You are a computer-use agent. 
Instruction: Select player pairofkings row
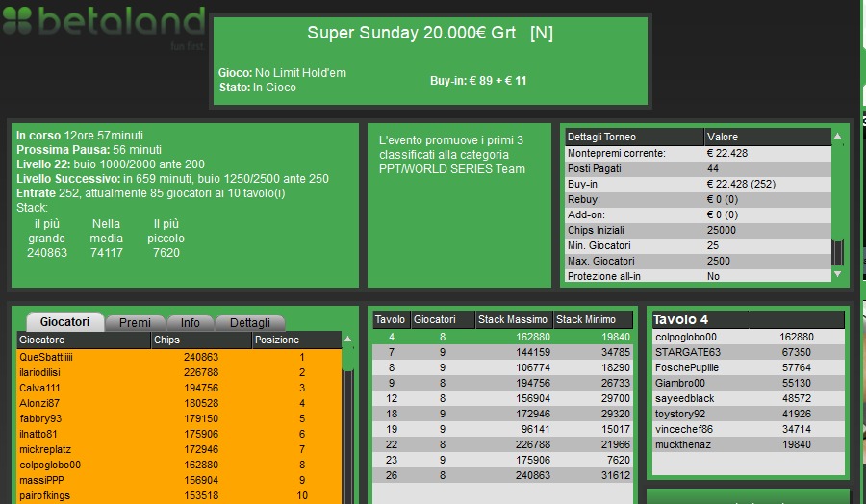pyautogui.click(x=180, y=495)
